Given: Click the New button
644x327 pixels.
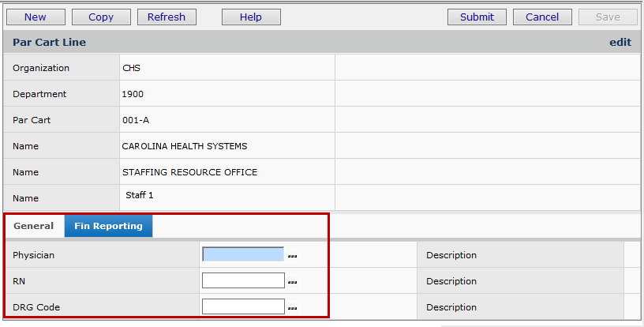Looking at the screenshot, I should [x=35, y=17].
